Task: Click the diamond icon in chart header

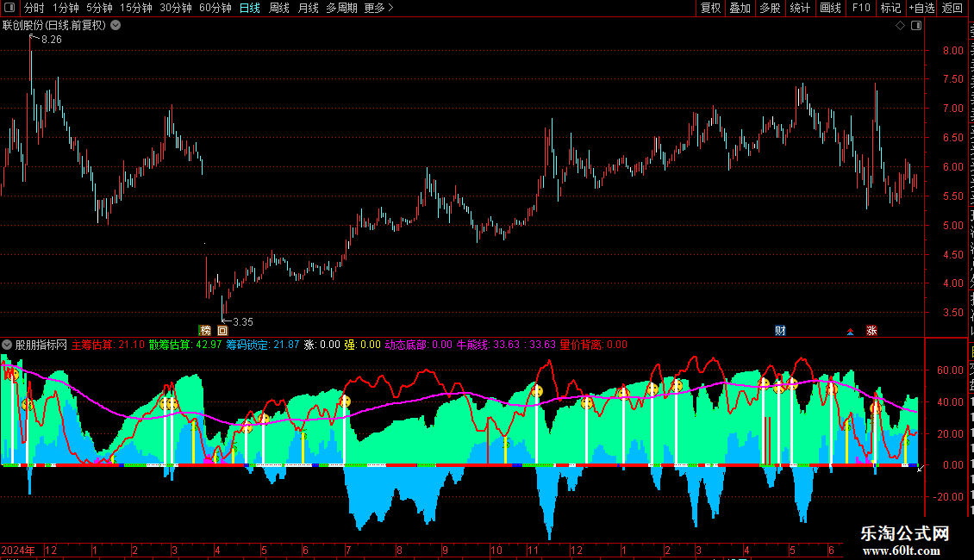Action: (900, 26)
